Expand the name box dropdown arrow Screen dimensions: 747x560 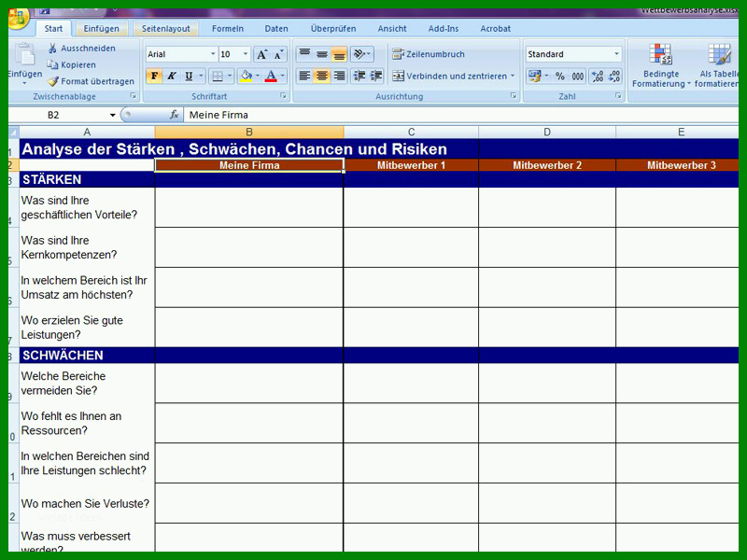[x=112, y=115]
